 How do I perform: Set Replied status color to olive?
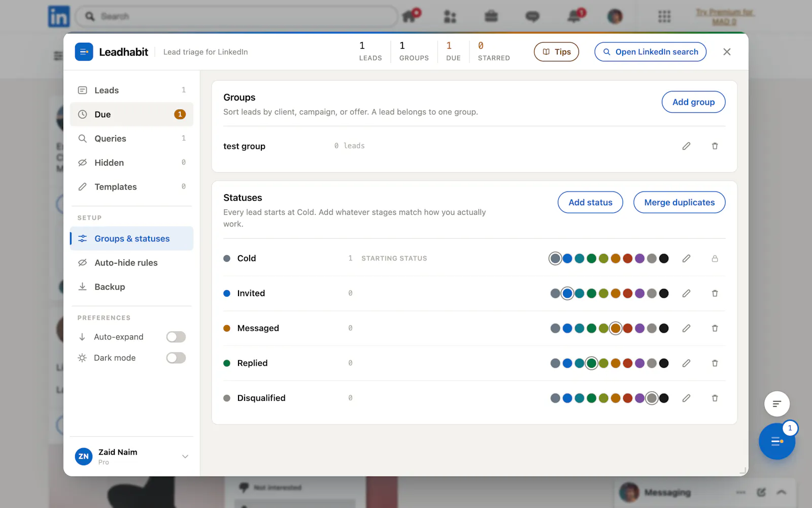603,363
